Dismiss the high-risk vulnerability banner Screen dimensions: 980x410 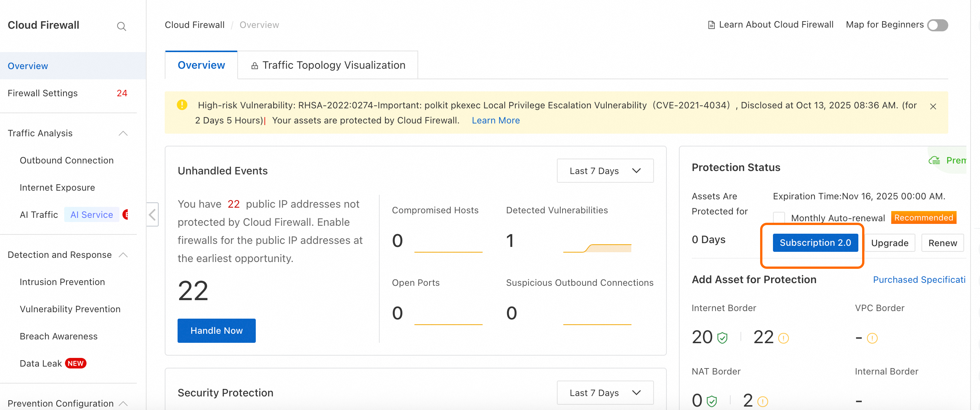[x=933, y=106]
